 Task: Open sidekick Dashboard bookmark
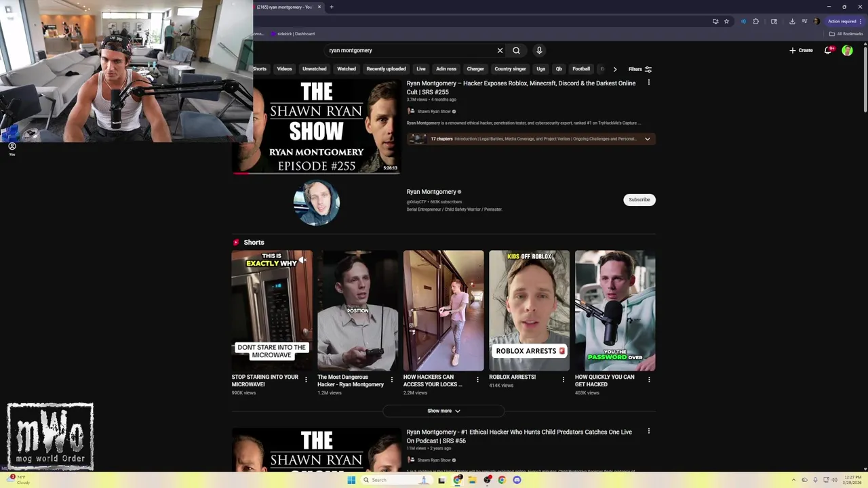293,34
